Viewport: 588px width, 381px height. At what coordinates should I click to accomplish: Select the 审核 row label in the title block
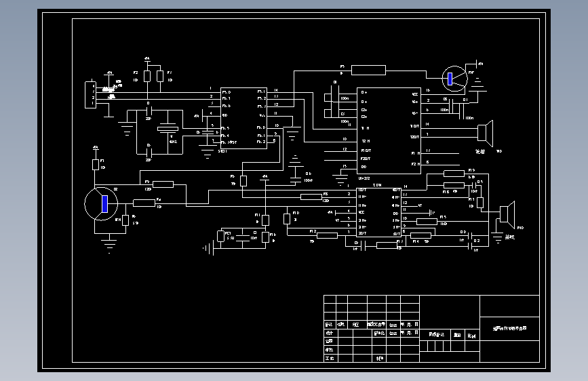330,350
